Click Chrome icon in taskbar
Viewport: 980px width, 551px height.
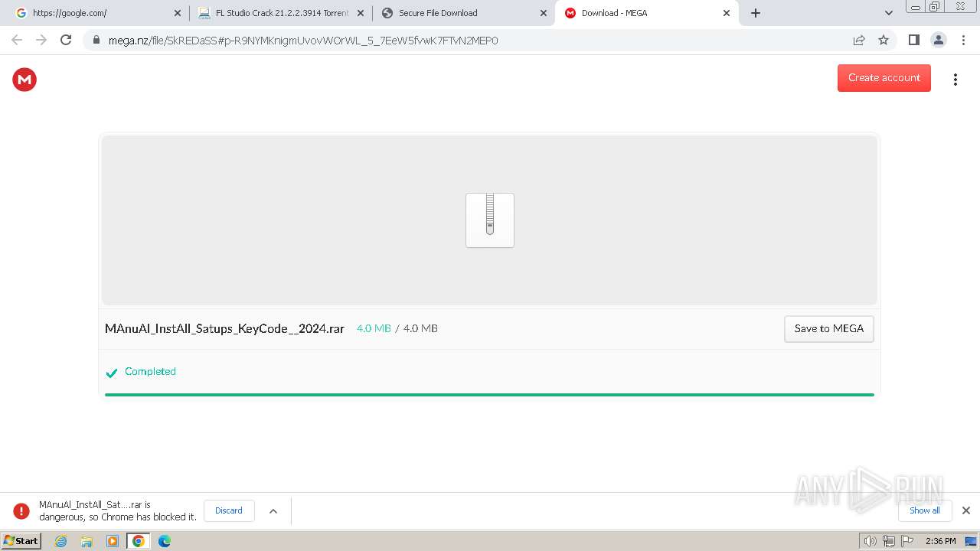139,541
